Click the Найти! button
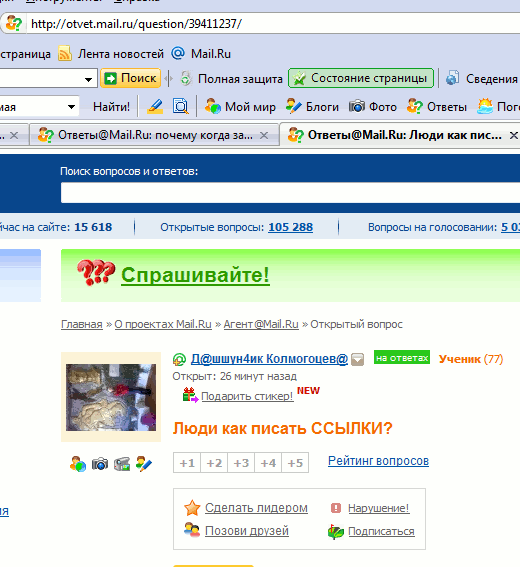520x567 pixels. pos(111,107)
